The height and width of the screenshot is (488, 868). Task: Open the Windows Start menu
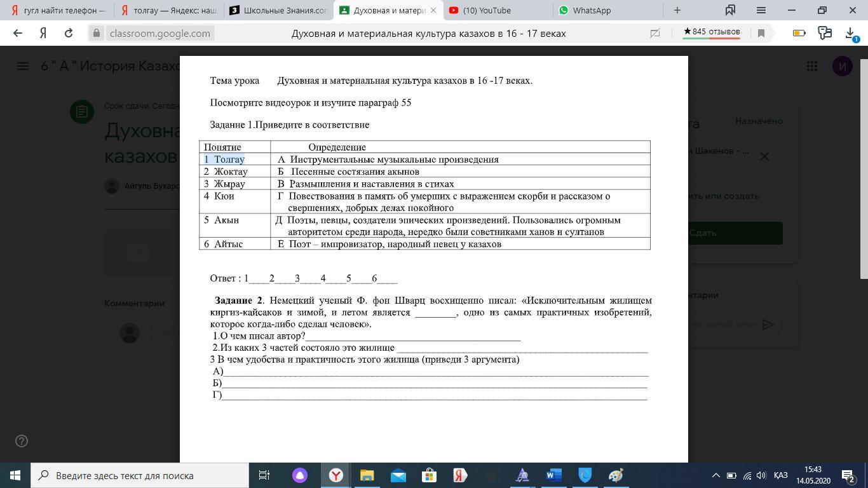(15, 475)
